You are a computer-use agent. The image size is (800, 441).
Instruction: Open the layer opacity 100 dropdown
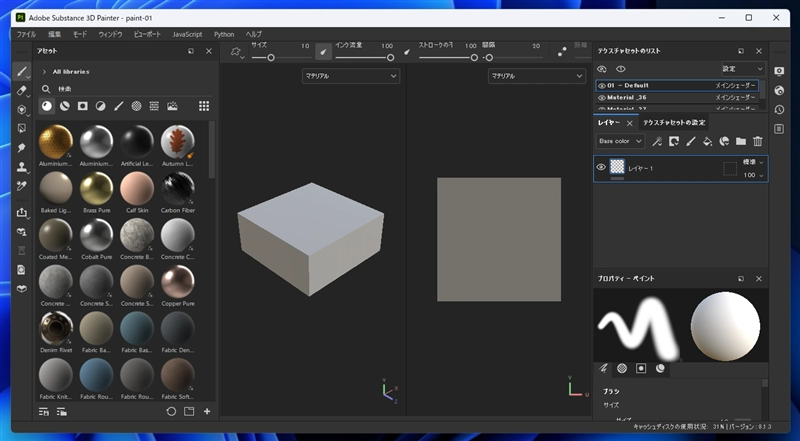pyautogui.click(x=753, y=175)
